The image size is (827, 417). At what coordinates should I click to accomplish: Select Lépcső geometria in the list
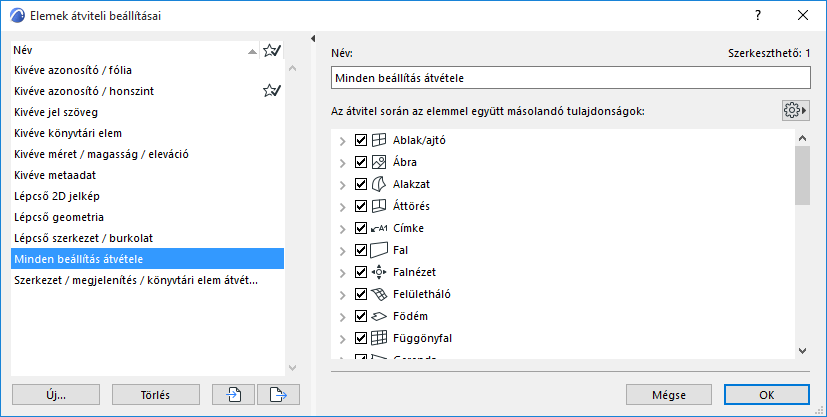coord(60,217)
